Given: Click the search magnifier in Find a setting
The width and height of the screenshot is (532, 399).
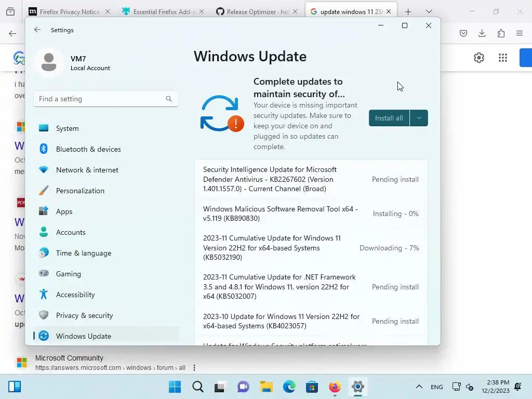Looking at the screenshot, I should click(169, 99).
